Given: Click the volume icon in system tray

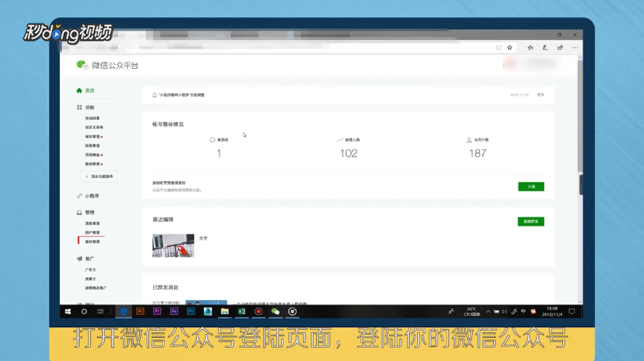Looking at the screenshot, I should (x=505, y=312).
